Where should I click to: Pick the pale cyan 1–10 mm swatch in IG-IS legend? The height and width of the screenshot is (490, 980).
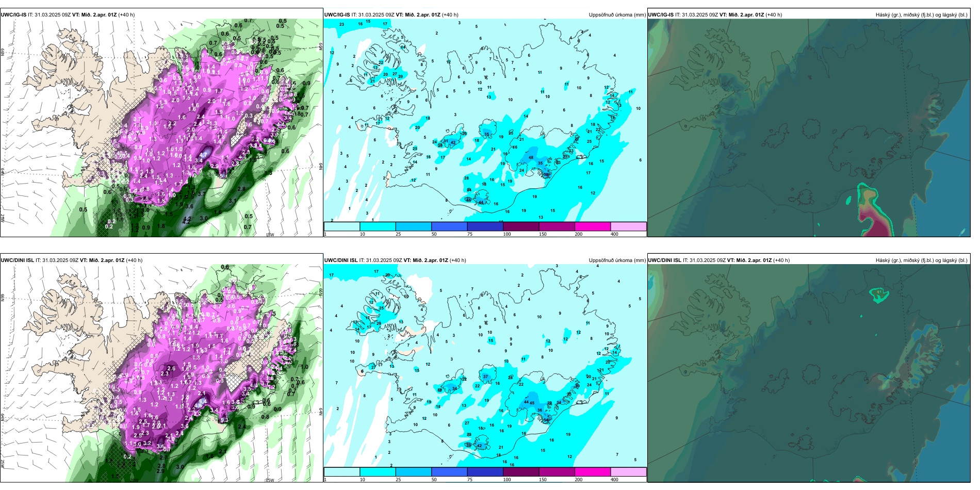coord(342,226)
